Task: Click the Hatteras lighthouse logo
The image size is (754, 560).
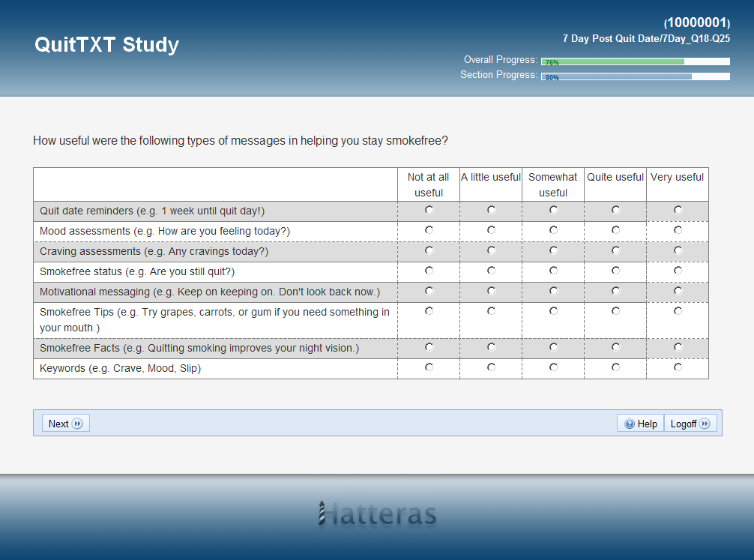Action: [x=378, y=514]
